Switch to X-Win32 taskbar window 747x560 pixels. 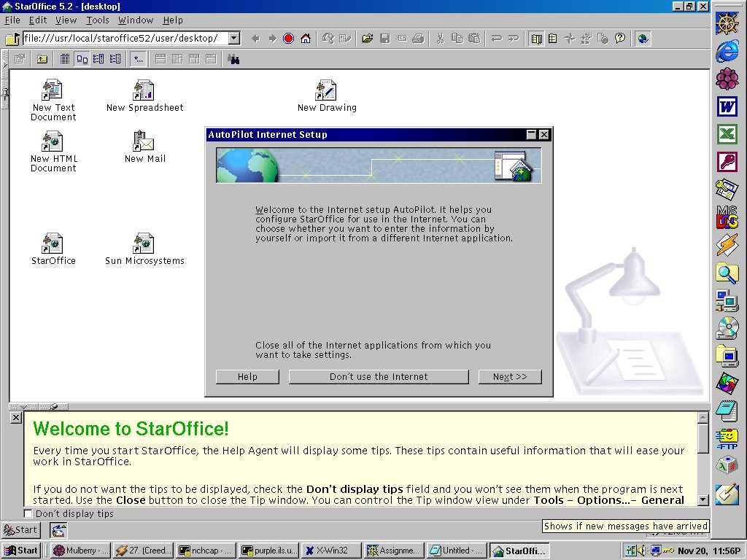[332, 551]
